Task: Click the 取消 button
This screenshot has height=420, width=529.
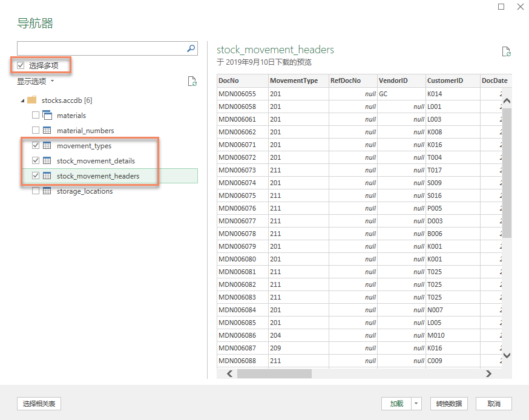Action: (493, 404)
